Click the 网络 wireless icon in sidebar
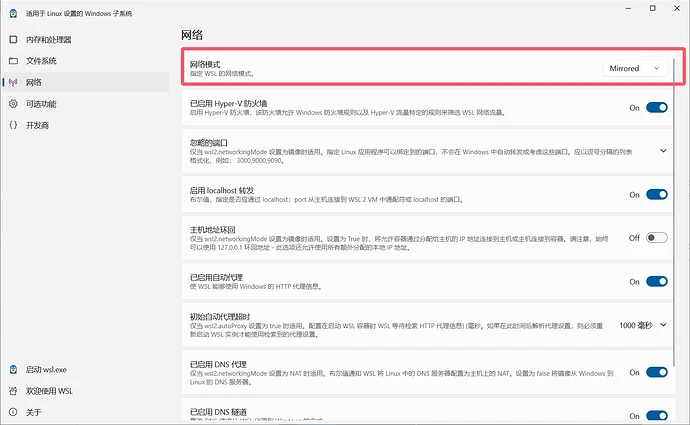Image resolution: width=690 pixels, height=425 pixels. tap(12, 82)
